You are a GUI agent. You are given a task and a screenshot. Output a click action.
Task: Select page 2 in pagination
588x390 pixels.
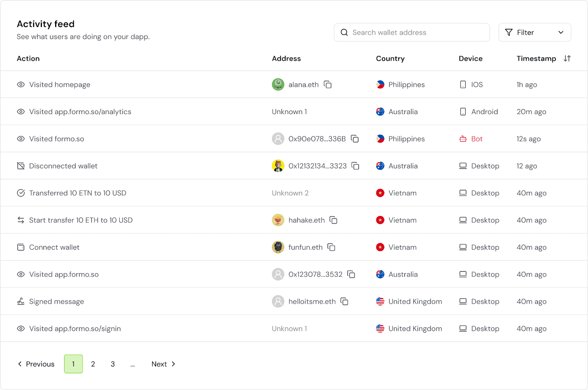[93, 364]
